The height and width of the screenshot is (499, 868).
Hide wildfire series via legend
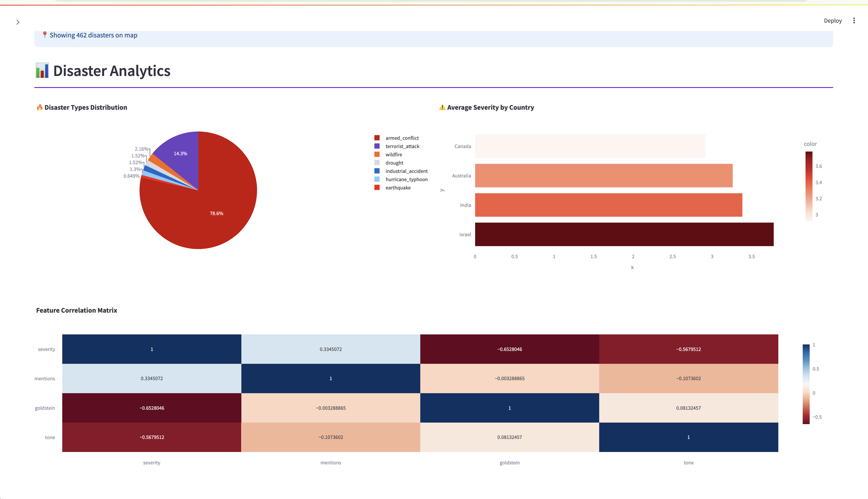point(394,155)
